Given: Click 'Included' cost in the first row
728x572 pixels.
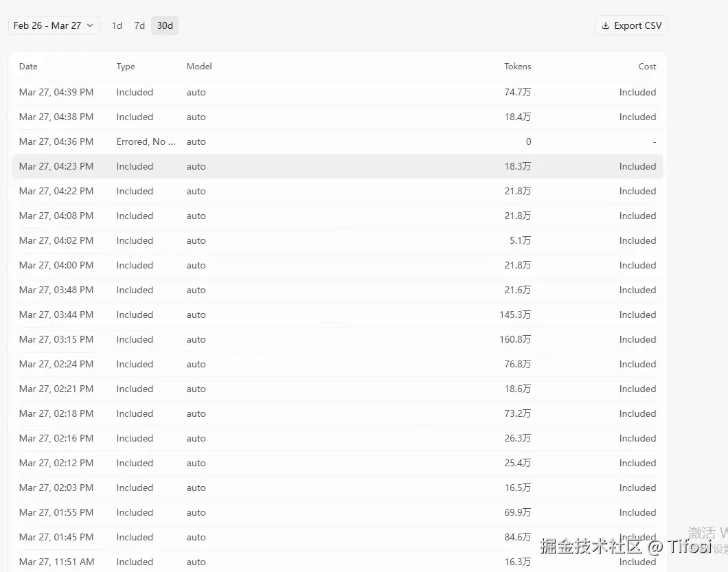Looking at the screenshot, I should pyautogui.click(x=637, y=92).
